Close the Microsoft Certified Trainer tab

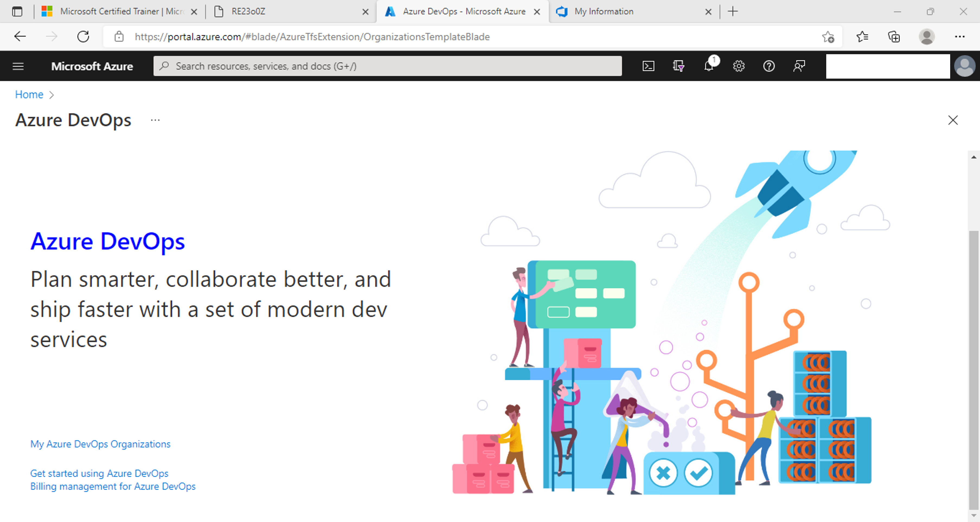pos(194,12)
